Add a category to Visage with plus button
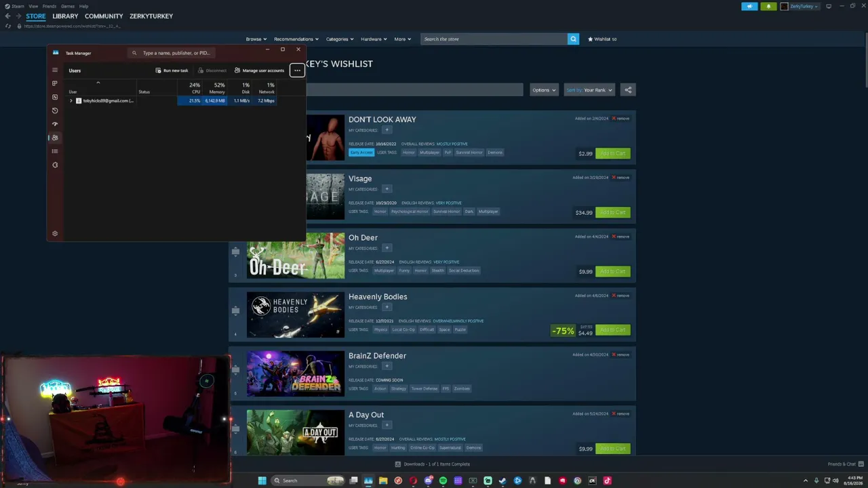This screenshot has height=488, width=868. (x=387, y=189)
